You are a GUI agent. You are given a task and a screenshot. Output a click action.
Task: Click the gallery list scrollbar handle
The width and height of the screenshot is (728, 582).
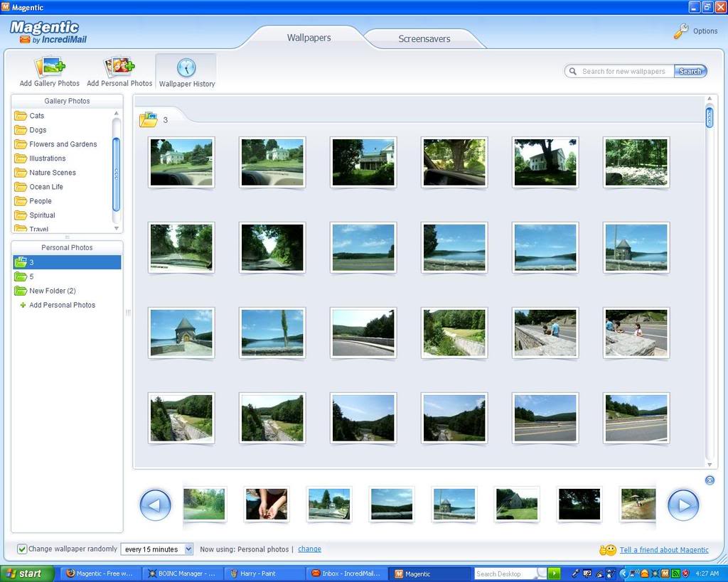[116, 174]
